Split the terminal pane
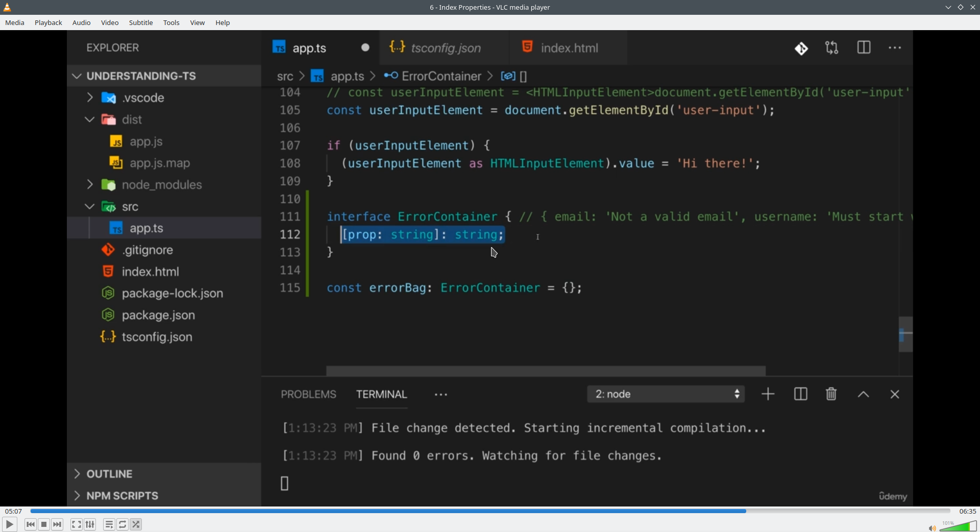 point(800,394)
